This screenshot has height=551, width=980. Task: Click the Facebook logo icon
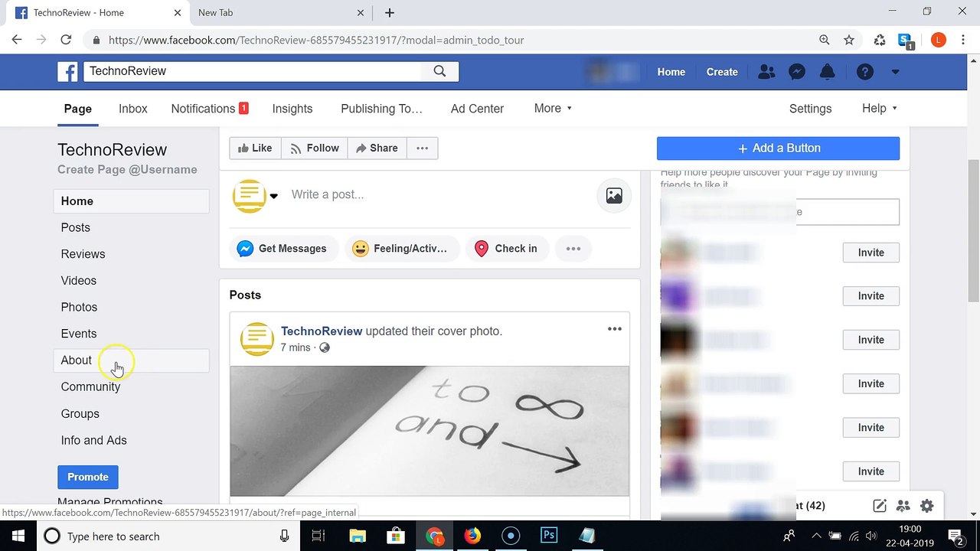(67, 72)
